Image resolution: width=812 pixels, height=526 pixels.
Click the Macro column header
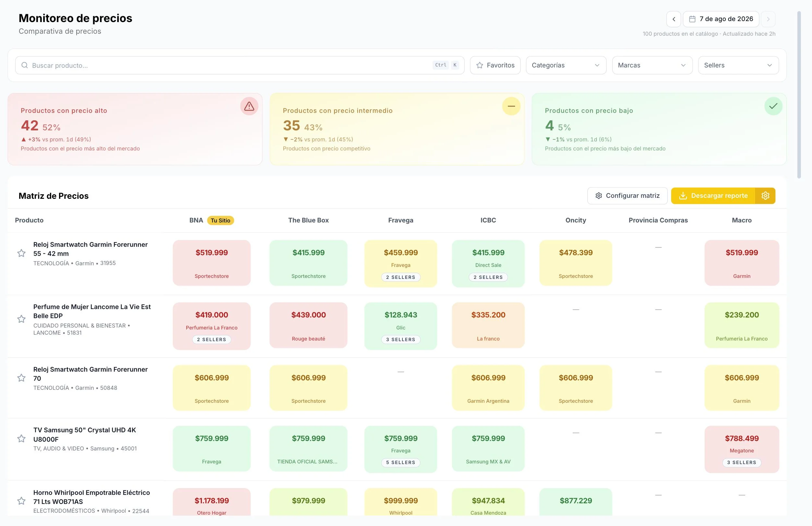742,220
